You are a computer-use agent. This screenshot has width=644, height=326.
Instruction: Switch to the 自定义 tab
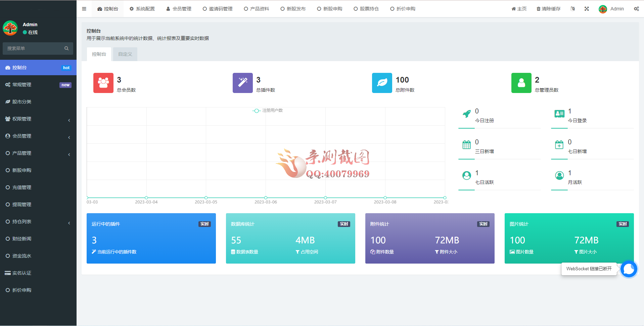(x=125, y=54)
